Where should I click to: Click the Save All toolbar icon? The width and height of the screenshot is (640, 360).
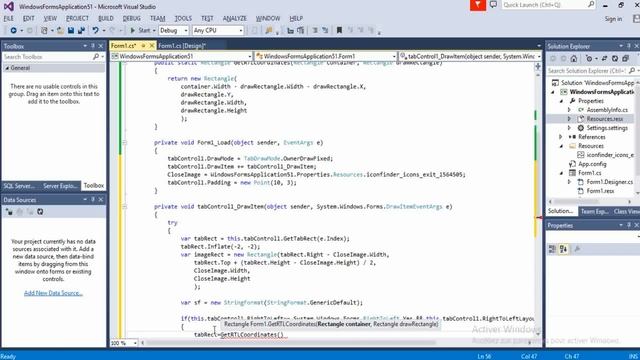click(81, 31)
